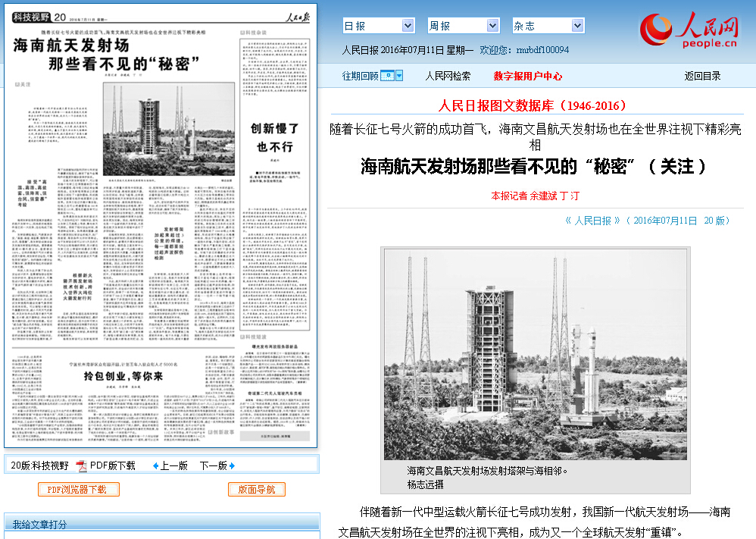Image resolution: width=756 pixels, height=539 pixels.
Task: Click the username mrbdf100094
Action: [x=542, y=50]
